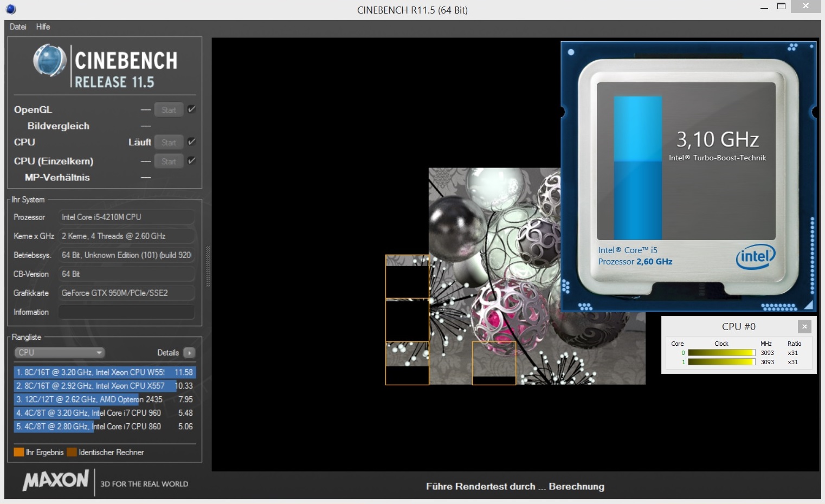This screenshot has height=504, width=825.
Task: Click the Cinebench sphere logo
Action: click(x=49, y=60)
